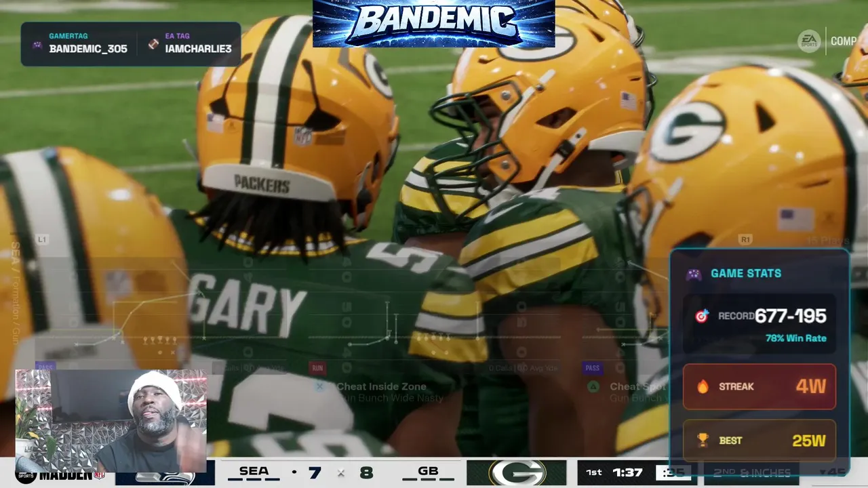The image size is (868, 488).
Task: Click the RECORD label
Action: coord(736,316)
